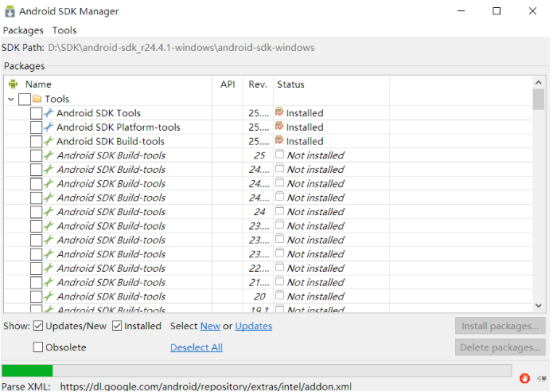Image resolution: width=554 pixels, height=392 pixels.
Task: Click Installed status icon for Build-tools 25 row
Action: [279, 140]
